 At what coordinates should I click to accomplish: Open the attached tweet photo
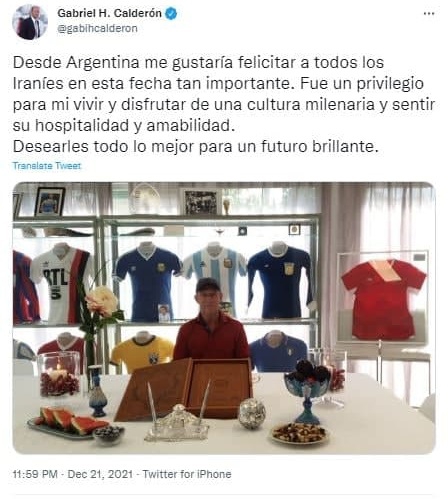pos(224,318)
